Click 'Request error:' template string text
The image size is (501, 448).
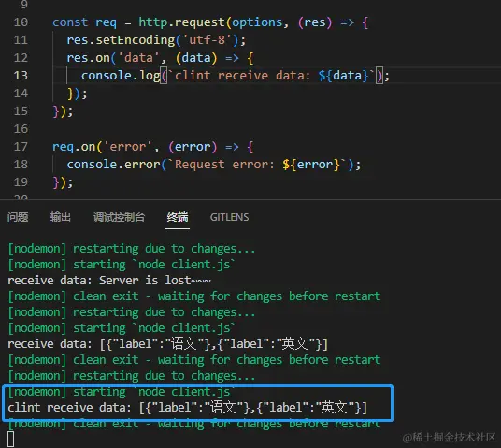coord(224,165)
